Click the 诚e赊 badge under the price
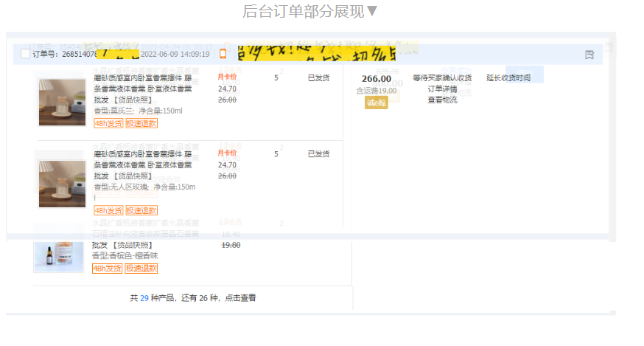 376,102
